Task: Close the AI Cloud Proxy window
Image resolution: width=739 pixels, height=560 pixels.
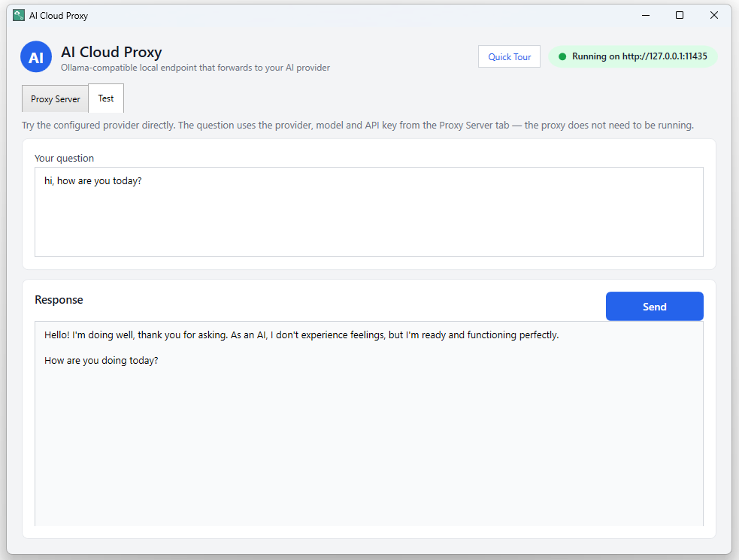Action: (x=714, y=16)
